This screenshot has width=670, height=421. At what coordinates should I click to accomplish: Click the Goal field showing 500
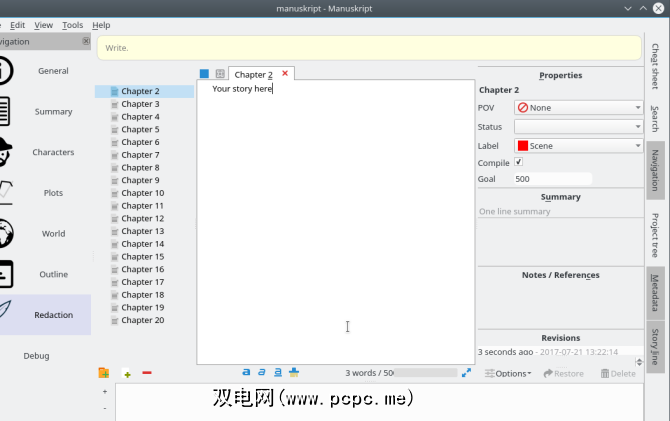(x=553, y=179)
